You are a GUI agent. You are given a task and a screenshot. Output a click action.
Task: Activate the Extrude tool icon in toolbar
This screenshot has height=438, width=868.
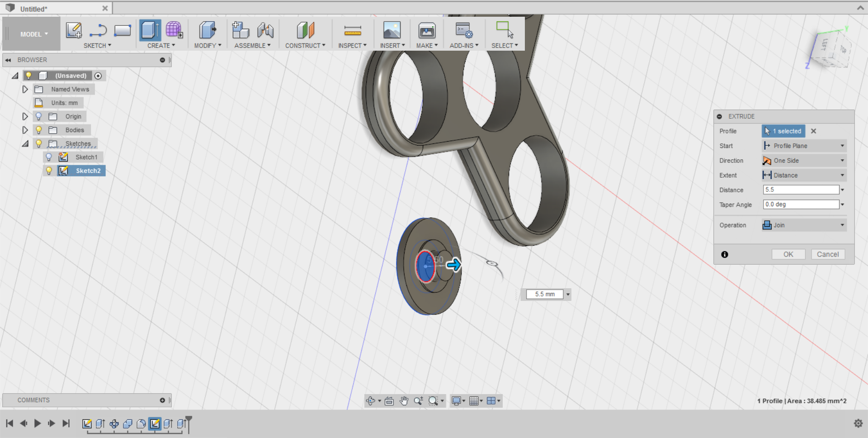point(150,30)
